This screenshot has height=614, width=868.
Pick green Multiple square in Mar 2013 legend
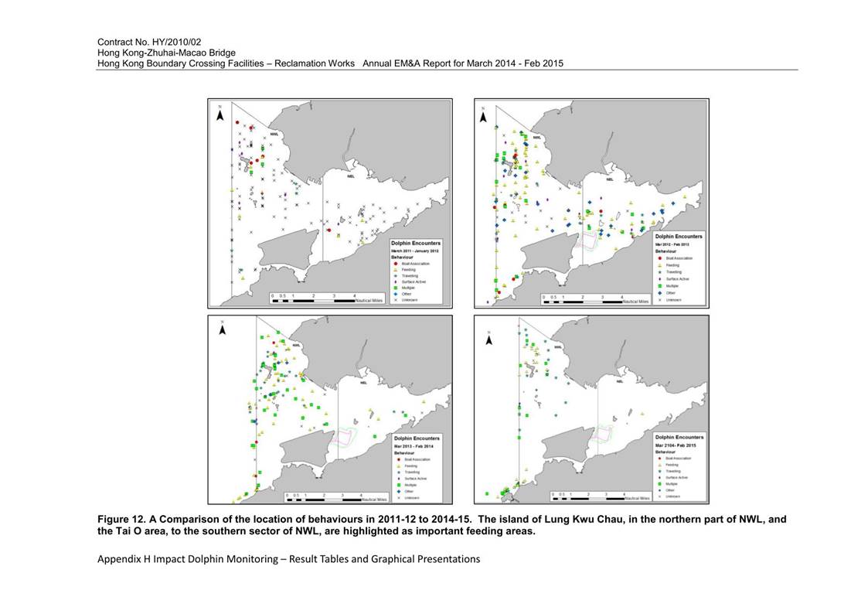pos(398,485)
